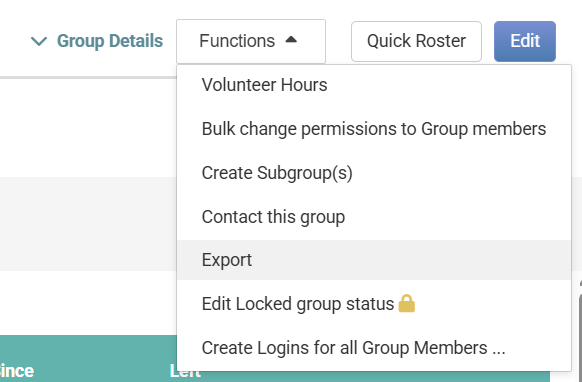Click the blue Edit button
The width and height of the screenshot is (582, 382).
click(525, 41)
